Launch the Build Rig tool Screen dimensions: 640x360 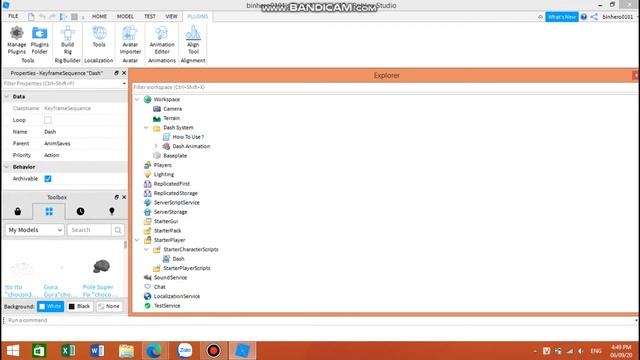coord(67,40)
